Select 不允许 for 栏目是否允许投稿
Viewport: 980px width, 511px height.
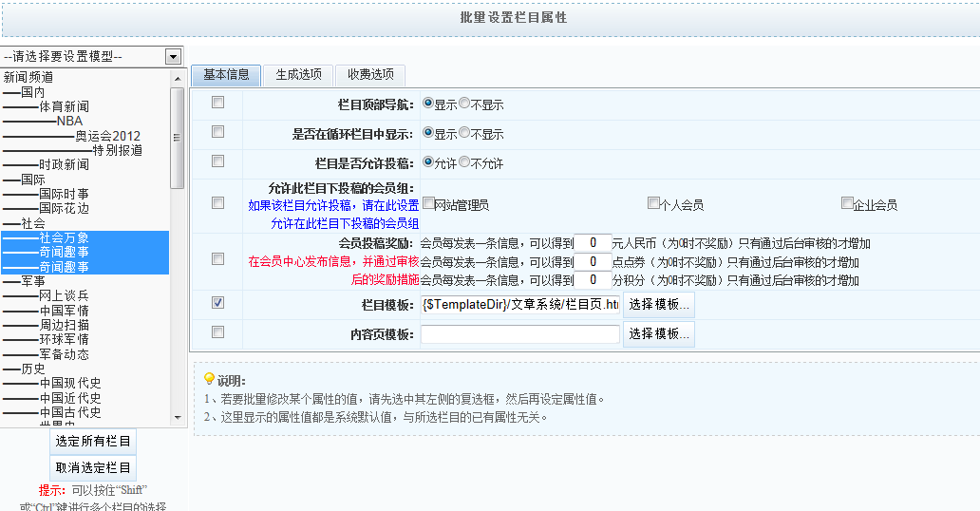(x=465, y=162)
